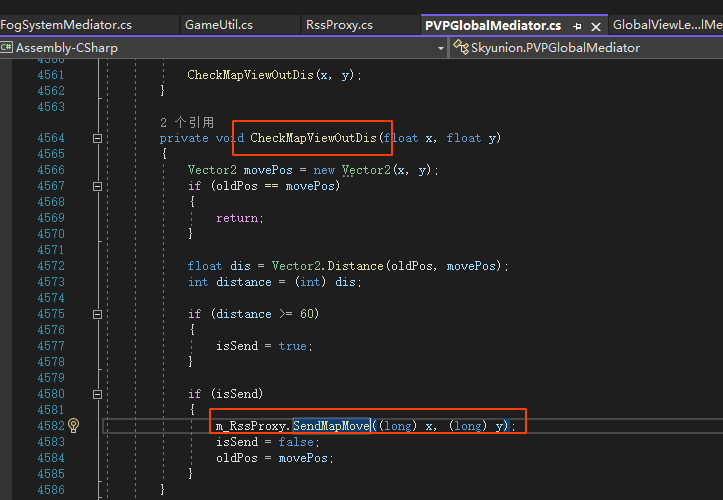Click the lightbulb quick actions icon
Image resolution: width=723 pixels, height=500 pixels.
tap(73, 425)
